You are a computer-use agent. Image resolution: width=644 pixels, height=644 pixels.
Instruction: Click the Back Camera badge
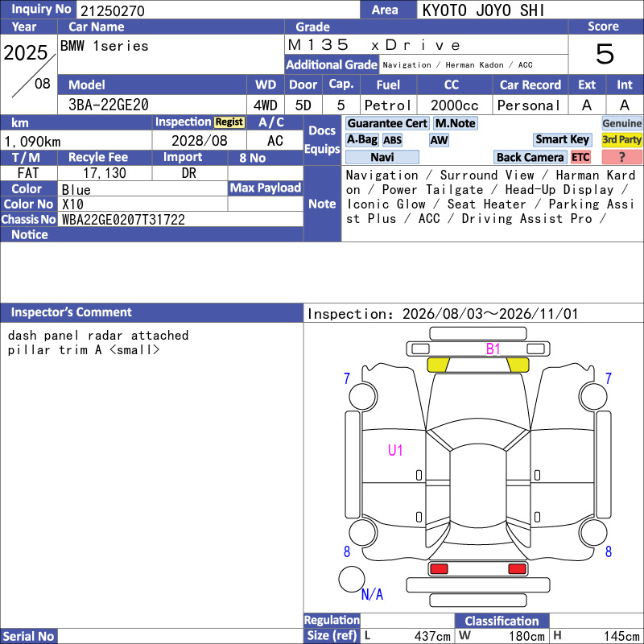point(530,157)
